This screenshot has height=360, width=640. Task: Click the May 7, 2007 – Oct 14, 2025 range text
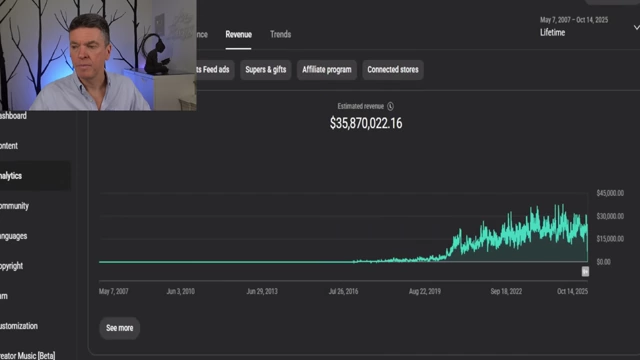(574, 20)
